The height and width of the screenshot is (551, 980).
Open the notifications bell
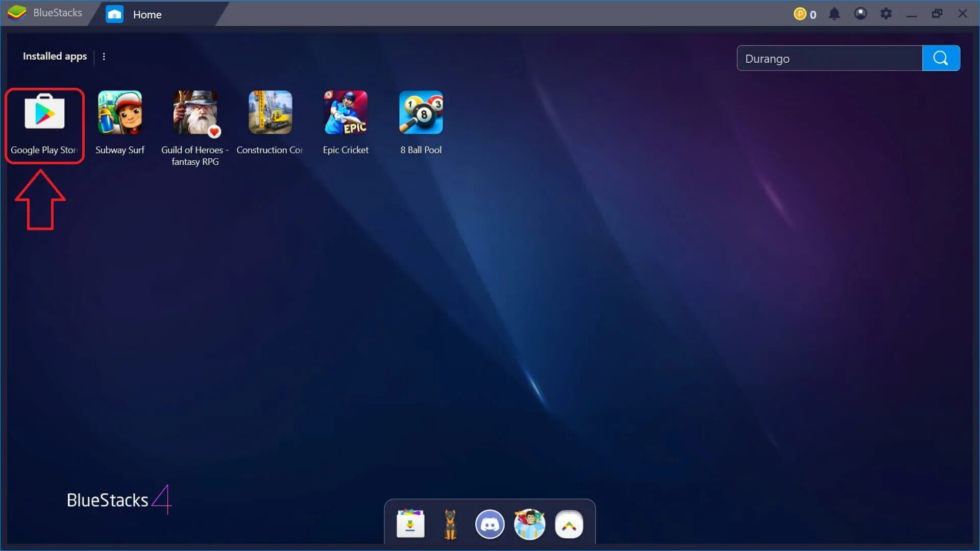(x=835, y=14)
